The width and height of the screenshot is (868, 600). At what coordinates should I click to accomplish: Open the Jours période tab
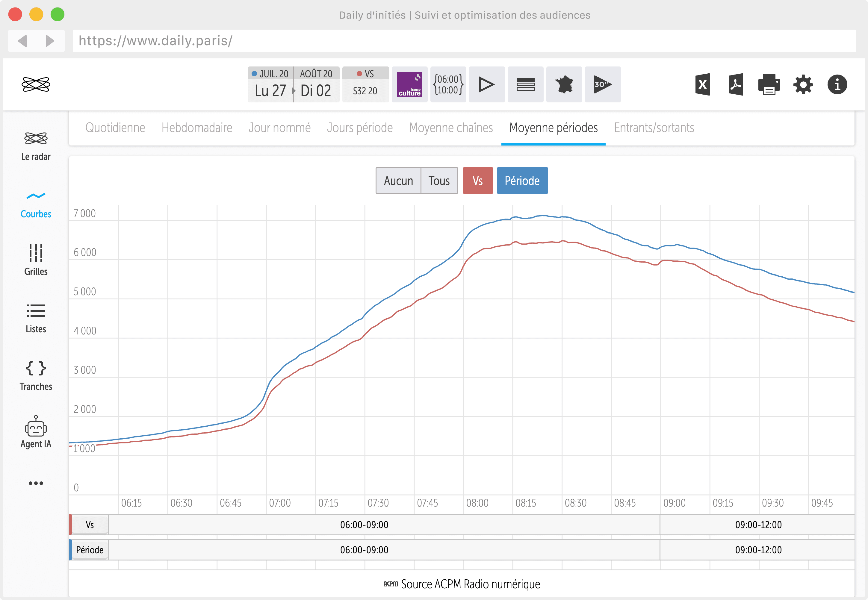360,128
